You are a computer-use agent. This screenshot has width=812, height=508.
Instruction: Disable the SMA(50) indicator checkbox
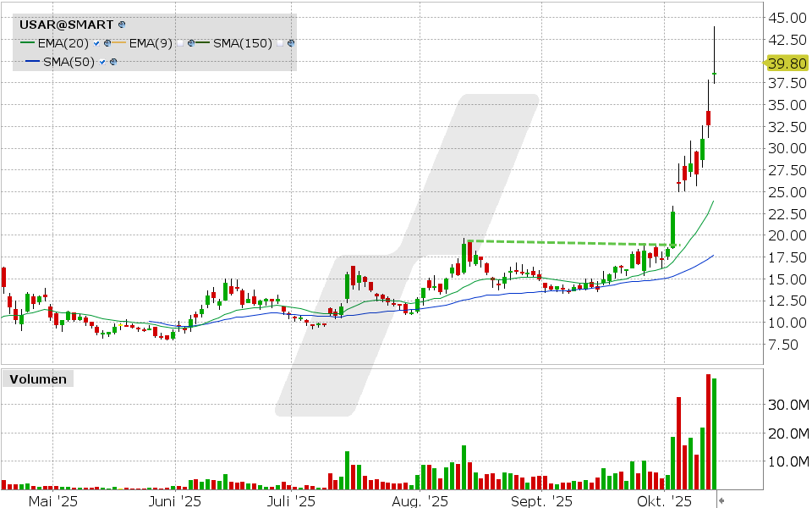pos(103,62)
